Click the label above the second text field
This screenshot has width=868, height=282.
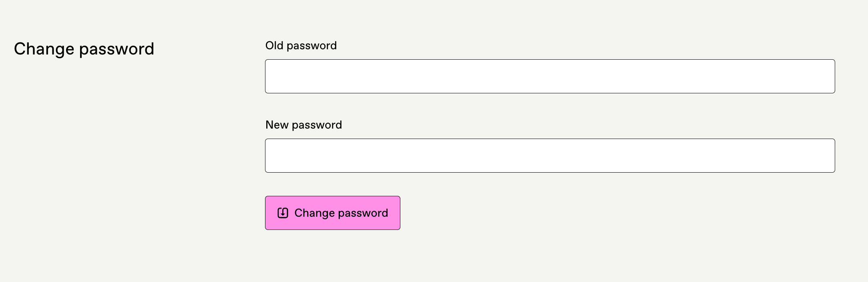tap(303, 125)
